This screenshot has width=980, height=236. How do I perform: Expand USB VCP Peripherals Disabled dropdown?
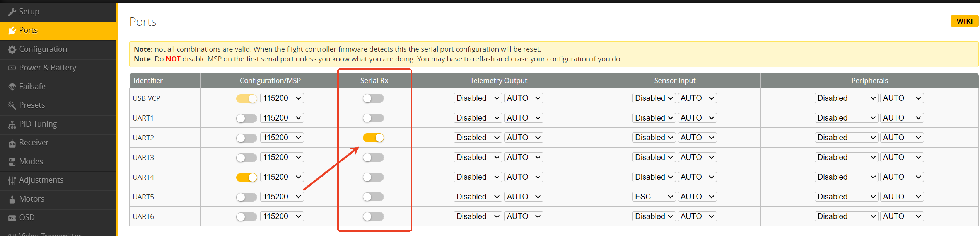[x=846, y=98]
